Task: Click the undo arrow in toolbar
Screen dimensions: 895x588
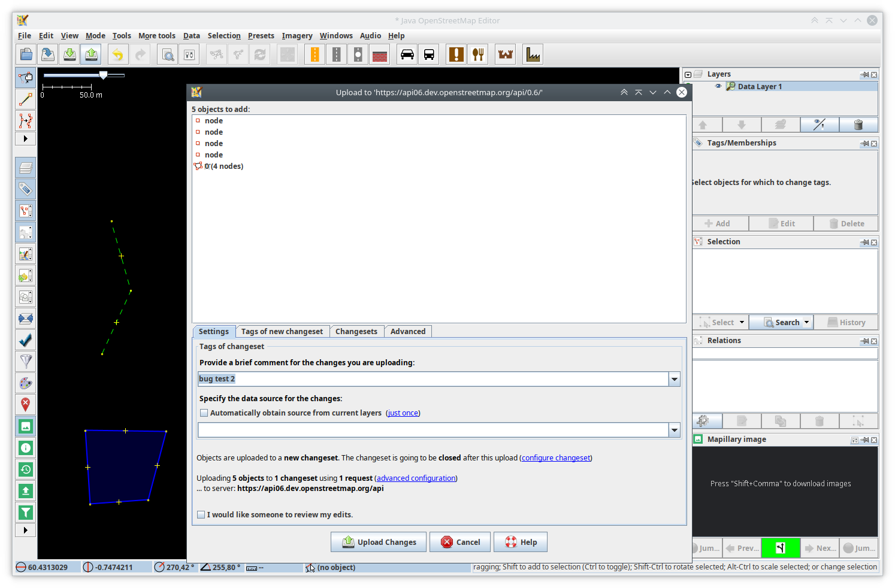Action: (118, 55)
